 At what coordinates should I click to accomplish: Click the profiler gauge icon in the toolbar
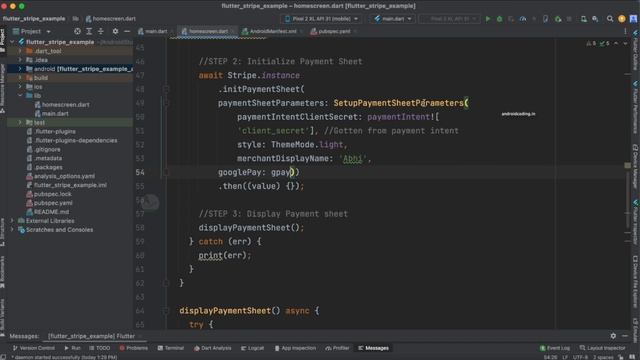(522, 19)
